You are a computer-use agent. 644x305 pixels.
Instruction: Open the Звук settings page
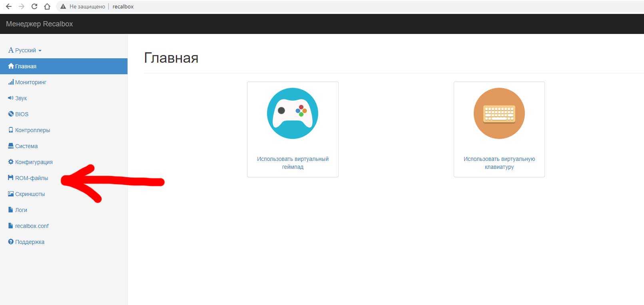(x=21, y=98)
